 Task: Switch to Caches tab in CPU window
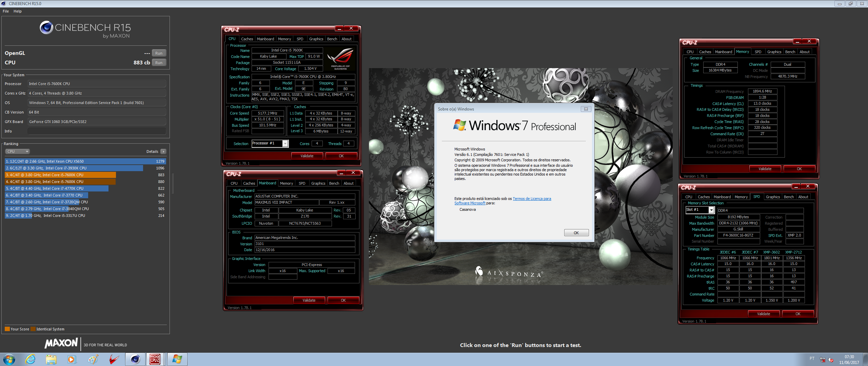247,39
